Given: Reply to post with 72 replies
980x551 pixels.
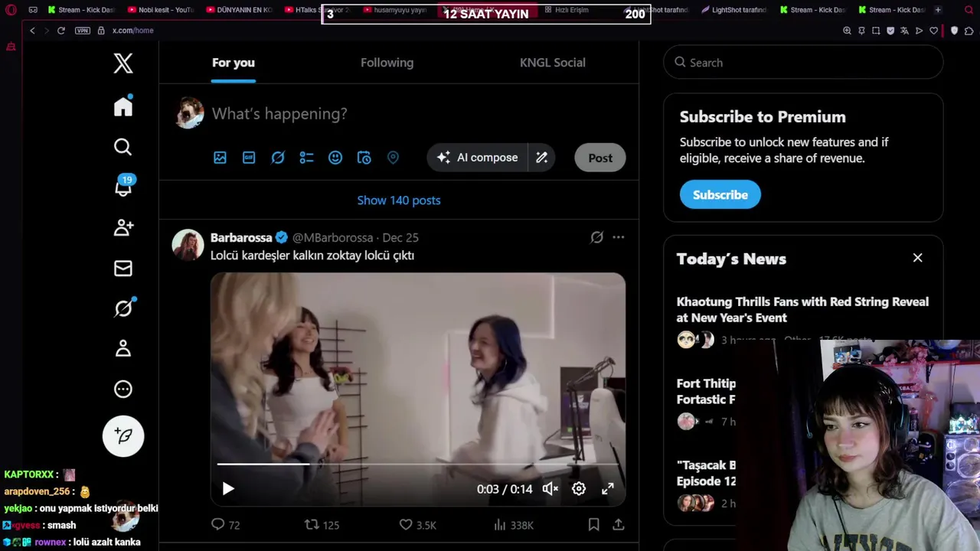Looking at the screenshot, I should (225, 525).
